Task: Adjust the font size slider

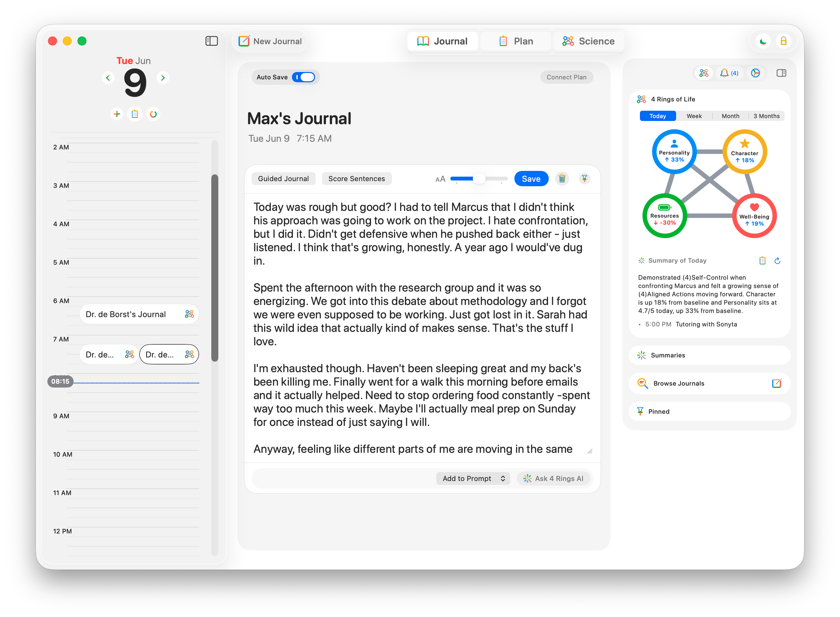Action: [x=479, y=179]
